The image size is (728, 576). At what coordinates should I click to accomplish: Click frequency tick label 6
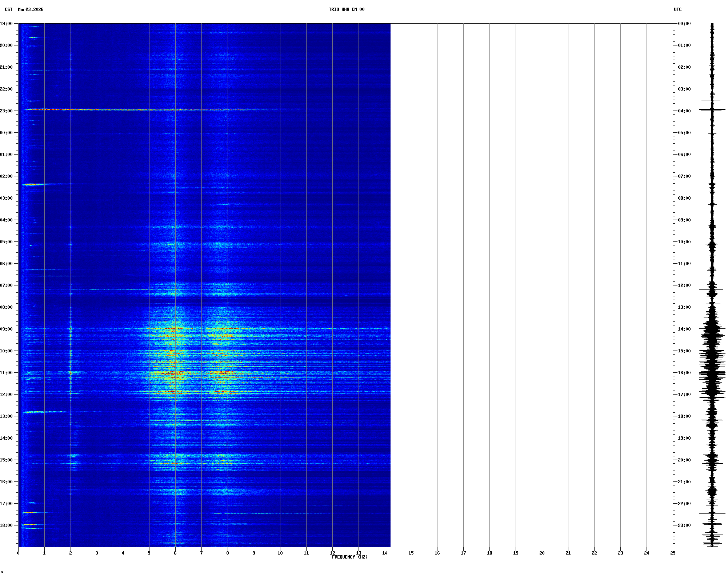click(175, 553)
